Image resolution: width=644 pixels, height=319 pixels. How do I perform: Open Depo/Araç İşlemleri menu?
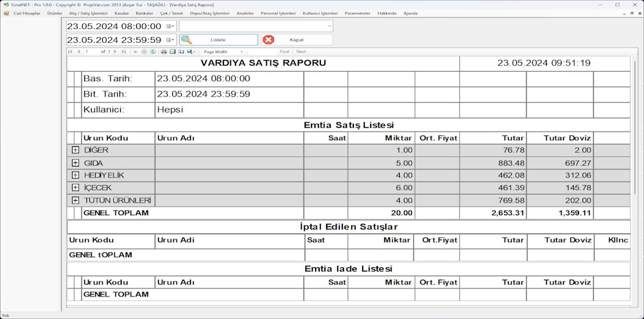pos(209,13)
